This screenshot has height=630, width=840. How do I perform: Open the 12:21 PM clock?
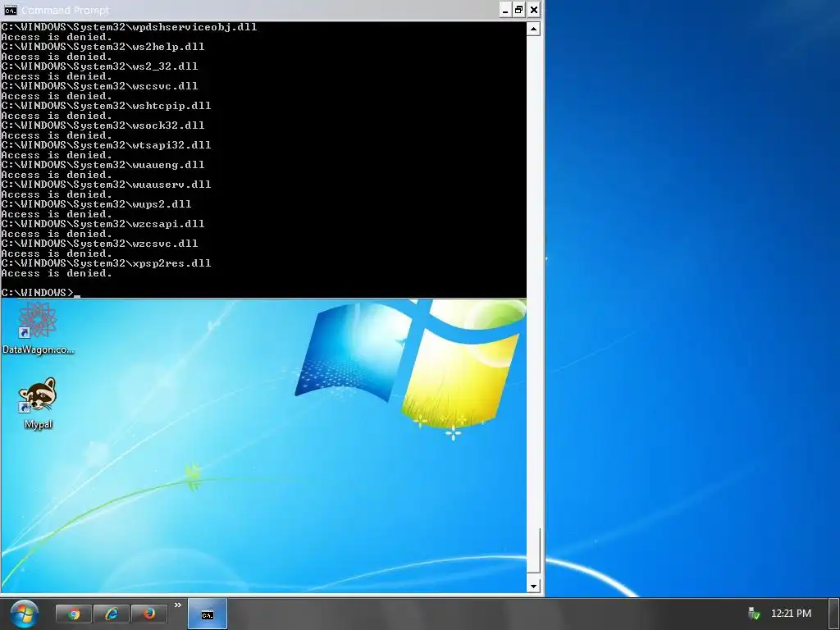(x=791, y=614)
